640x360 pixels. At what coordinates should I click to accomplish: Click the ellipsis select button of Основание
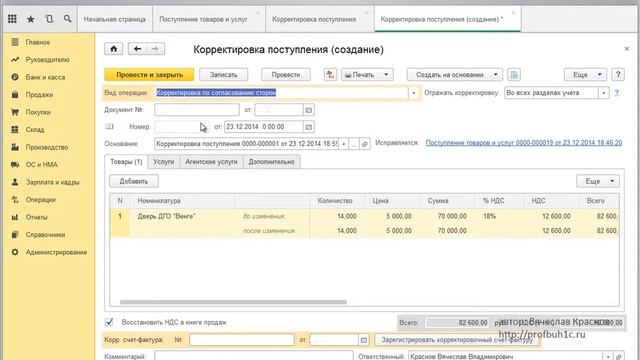coord(354,144)
